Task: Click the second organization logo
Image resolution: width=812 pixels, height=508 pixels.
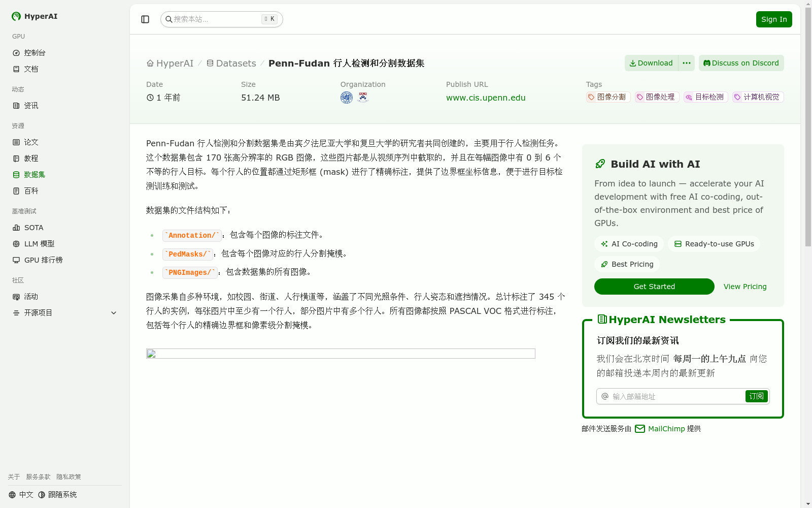Action: (362, 98)
